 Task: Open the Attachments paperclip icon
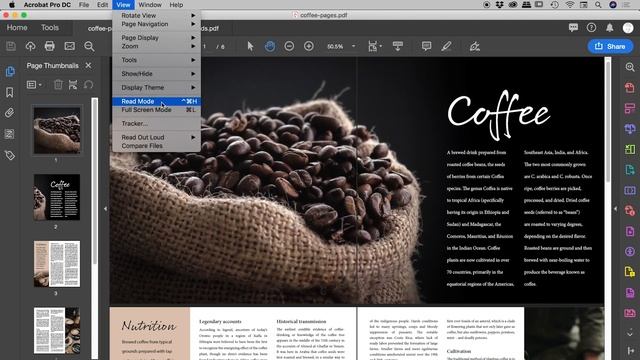click(10, 113)
